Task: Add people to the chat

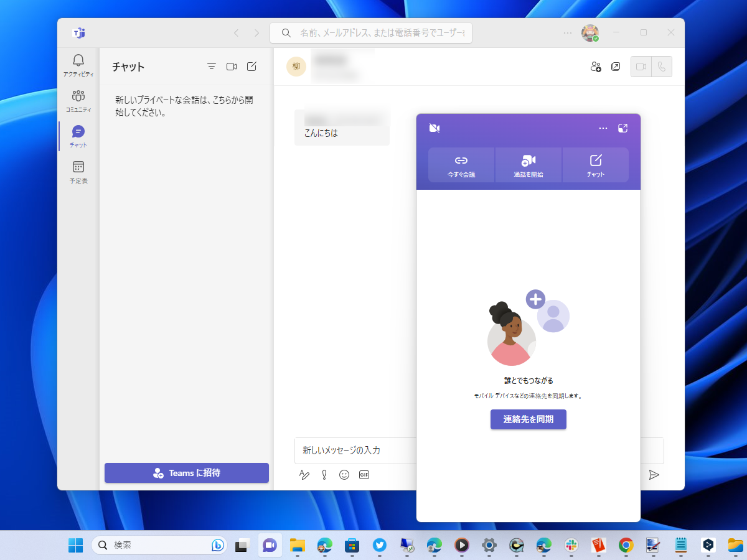Action: 594,67
